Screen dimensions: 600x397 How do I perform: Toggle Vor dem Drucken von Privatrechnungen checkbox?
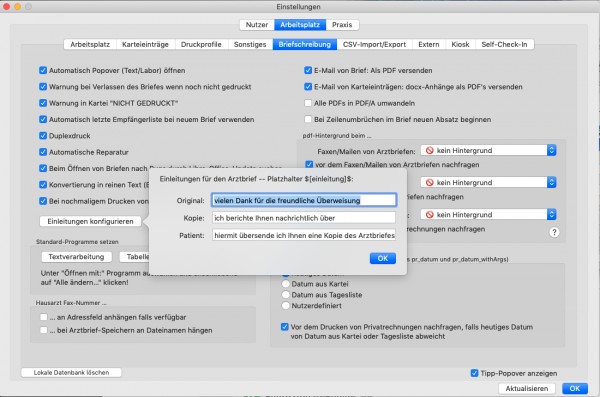point(285,327)
